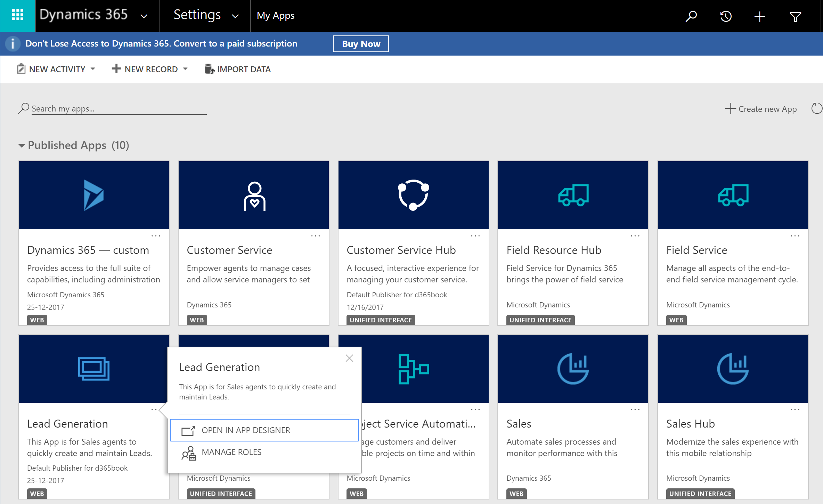Click the search magnifier beside Search my apps
Viewport: 823px width, 504px height.
click(23, 108)
